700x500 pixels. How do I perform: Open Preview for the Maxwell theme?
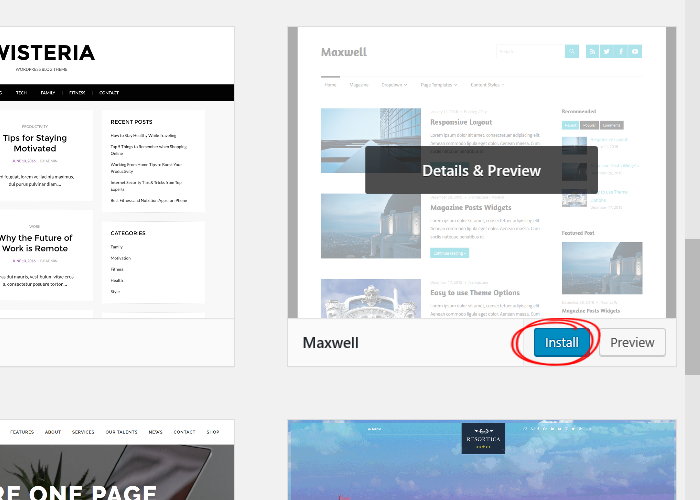(632, 342)
